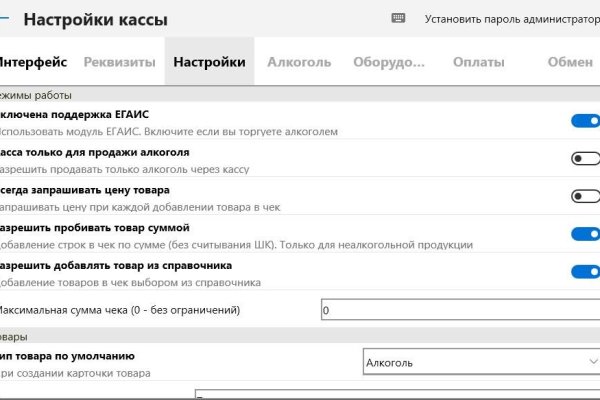Disable adding product from справочник toggle
The height and width of the screenshot is (400, 600).
pos(585,272)
